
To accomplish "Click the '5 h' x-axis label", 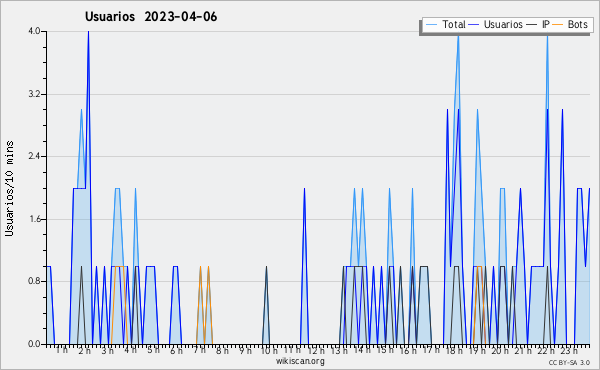I will coord(153,350).
